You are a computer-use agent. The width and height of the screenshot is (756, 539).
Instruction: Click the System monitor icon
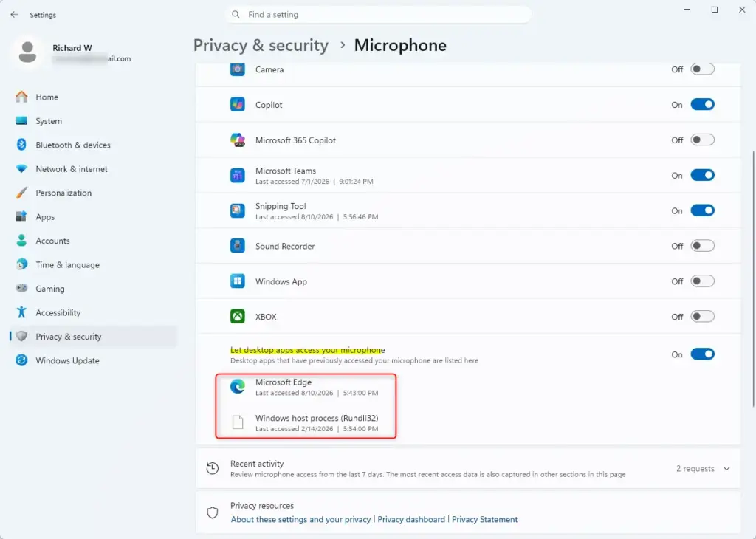click(21, 121)
